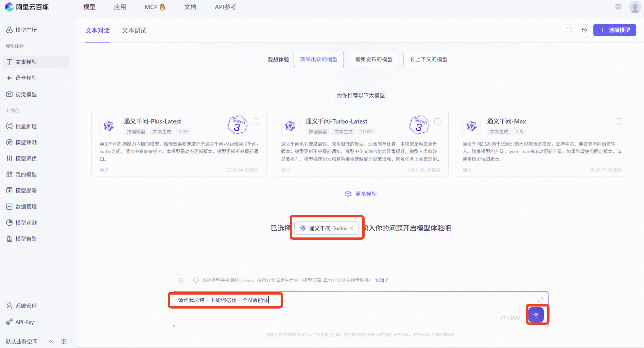Open the MCP top navigation item

pyautogui.click(x=155, y=7)
